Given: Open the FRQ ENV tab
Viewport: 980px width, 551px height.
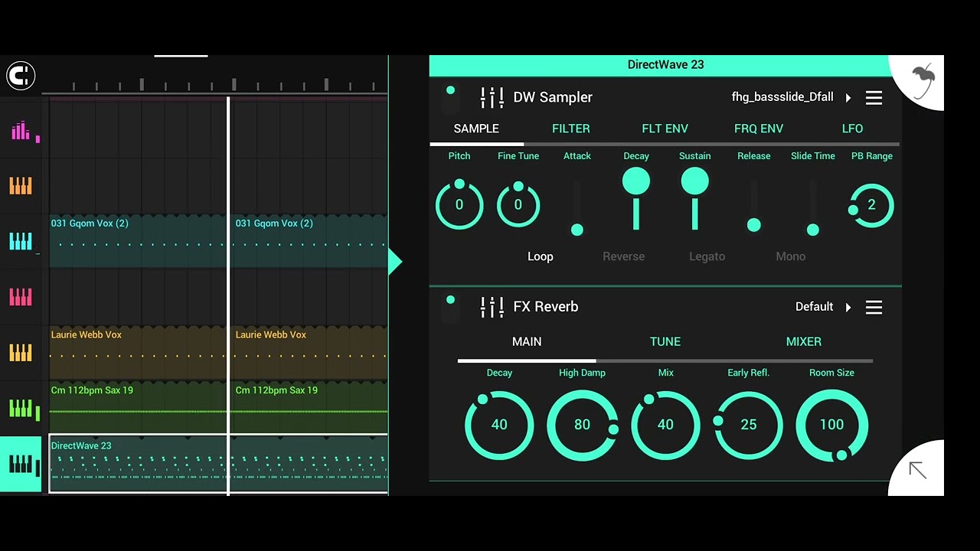Looking at the screenshot, I should click(x=759, y=129).
